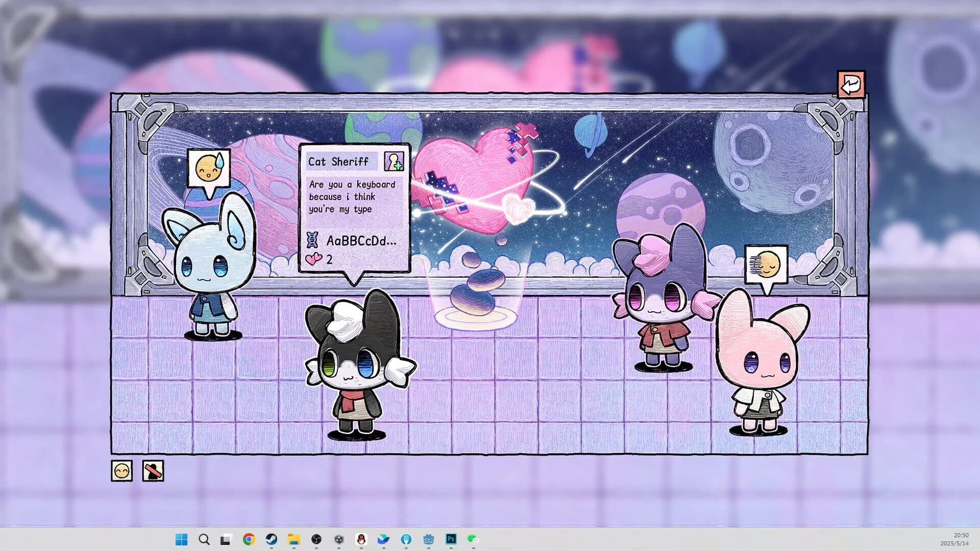Select the Cat Sheriff name label
Viewport: 980px width, 551px height.
(339, 161)
